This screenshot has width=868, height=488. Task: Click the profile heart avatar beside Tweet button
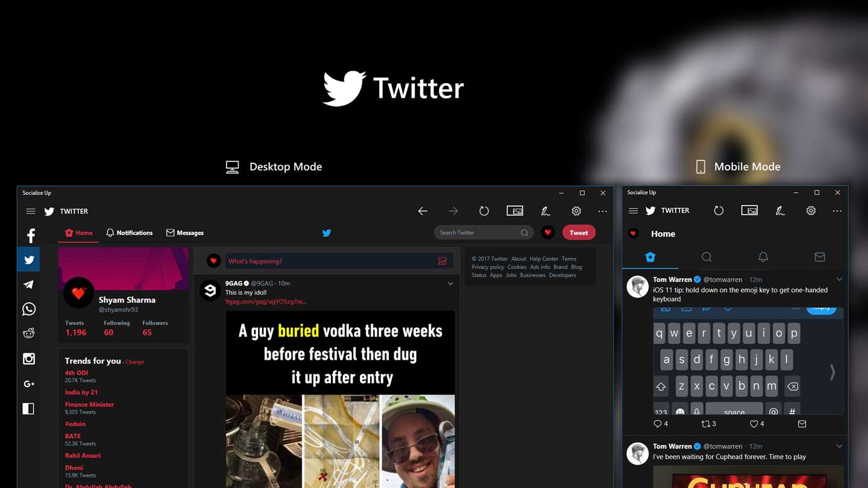click(547, 233)
